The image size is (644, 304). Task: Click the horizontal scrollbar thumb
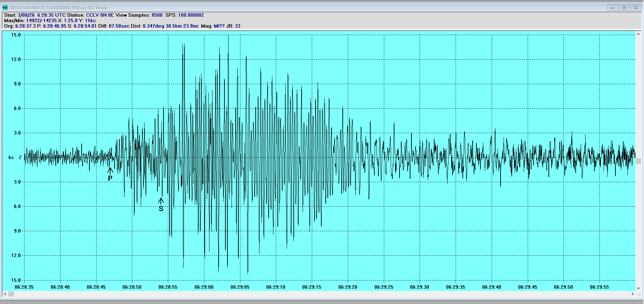(11, 294)
